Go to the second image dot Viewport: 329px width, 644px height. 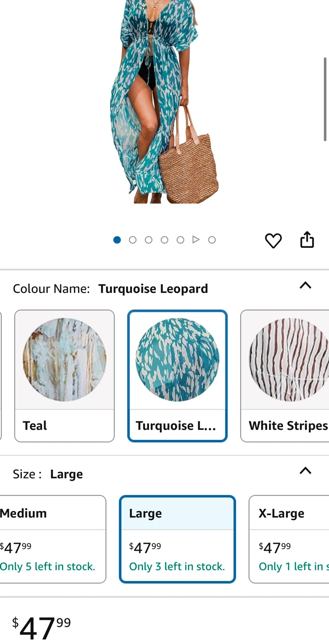click(132, 240)
